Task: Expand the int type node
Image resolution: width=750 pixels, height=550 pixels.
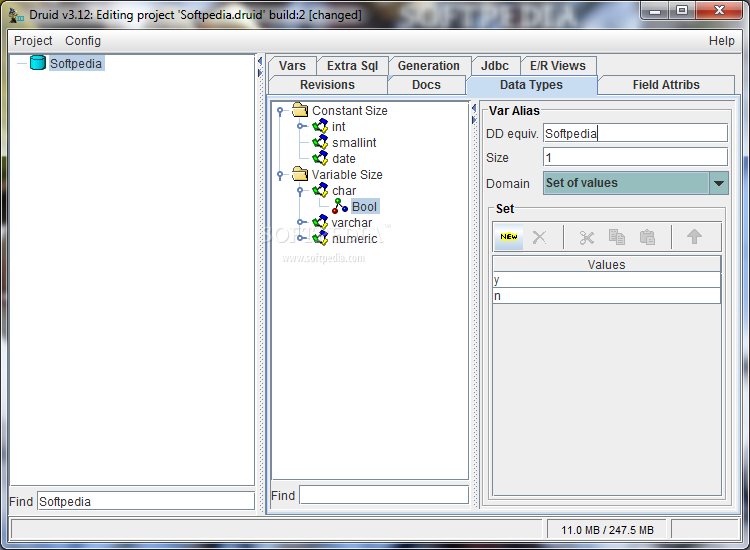Action: point(300,126)
